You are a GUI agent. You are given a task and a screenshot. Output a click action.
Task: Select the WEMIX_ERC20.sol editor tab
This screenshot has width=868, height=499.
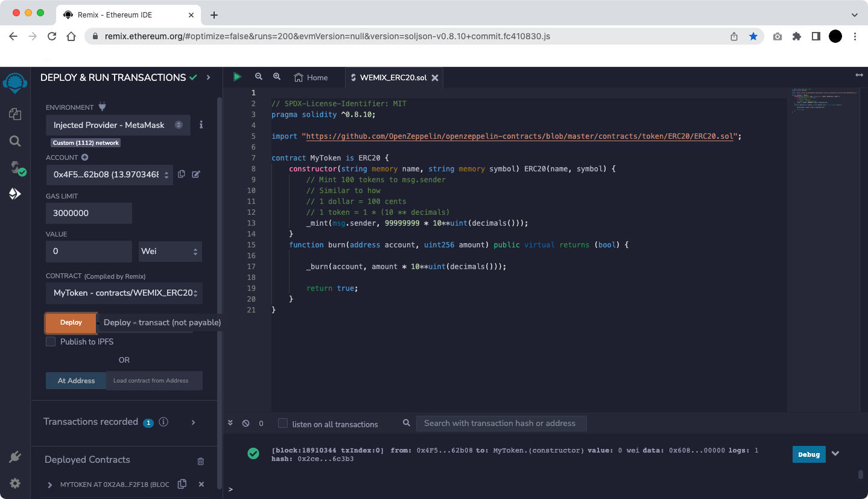pos(392,77)
